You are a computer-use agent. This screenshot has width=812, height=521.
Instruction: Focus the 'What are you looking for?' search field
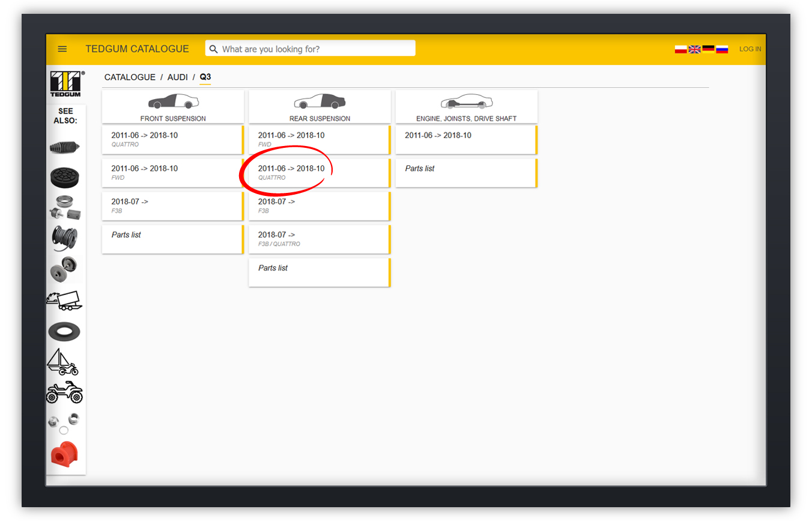(x=310, y=49)
